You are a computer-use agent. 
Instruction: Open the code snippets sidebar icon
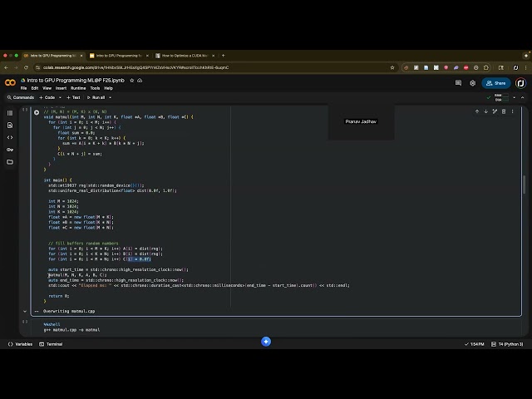click(x=10, y=137)
